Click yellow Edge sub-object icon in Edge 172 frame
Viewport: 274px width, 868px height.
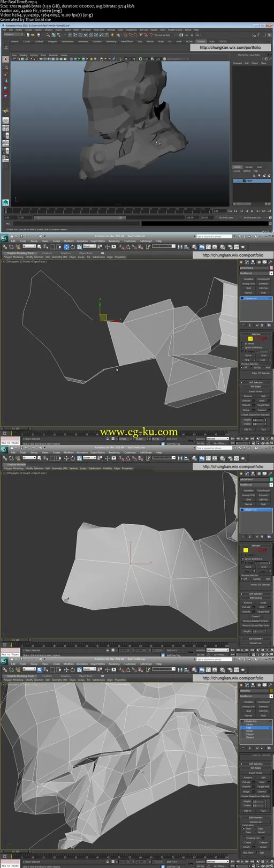250,339
